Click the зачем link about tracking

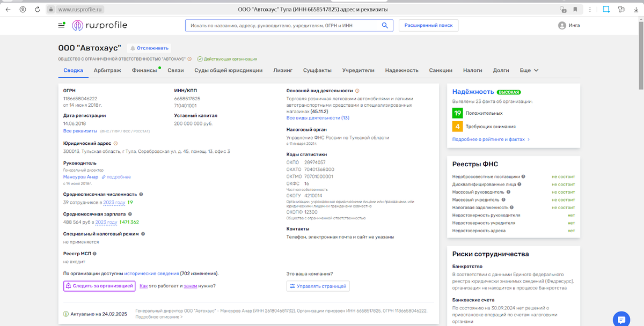[190, 286]
